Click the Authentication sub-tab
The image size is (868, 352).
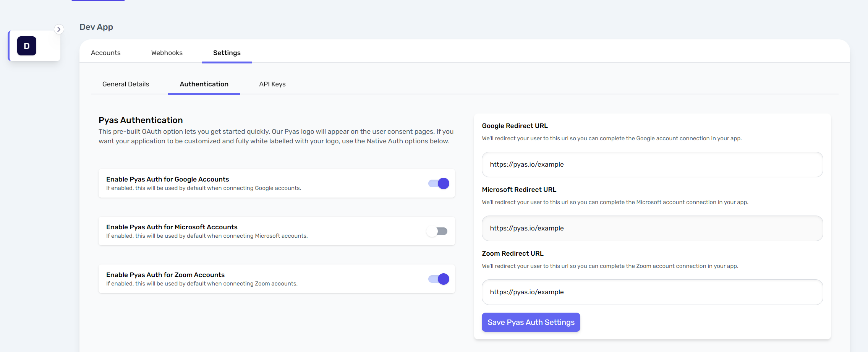[204, 84]
